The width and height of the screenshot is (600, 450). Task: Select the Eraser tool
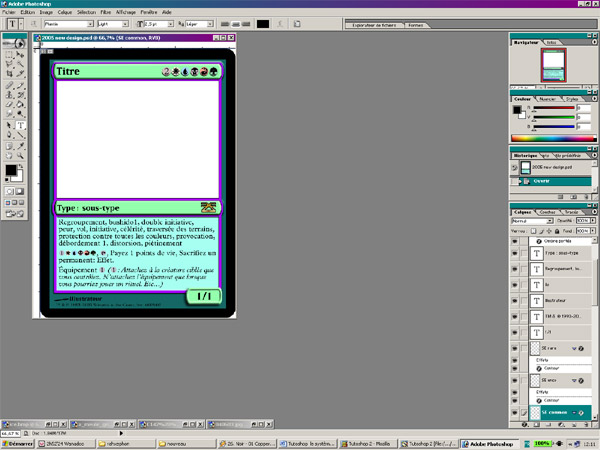9,104
